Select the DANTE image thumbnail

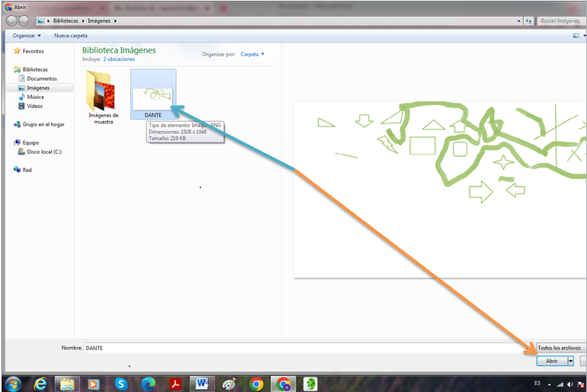click(153, 94)
